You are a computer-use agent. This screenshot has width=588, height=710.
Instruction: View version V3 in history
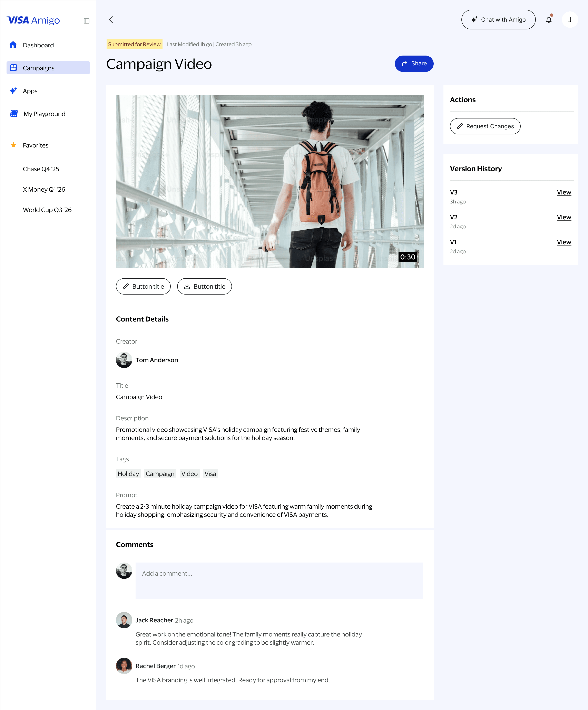(x=564, y=192)
